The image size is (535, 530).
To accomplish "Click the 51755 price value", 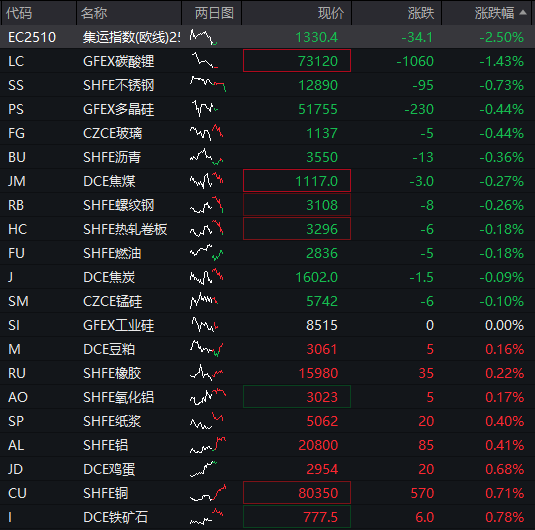I will click(x=318, y=109).
